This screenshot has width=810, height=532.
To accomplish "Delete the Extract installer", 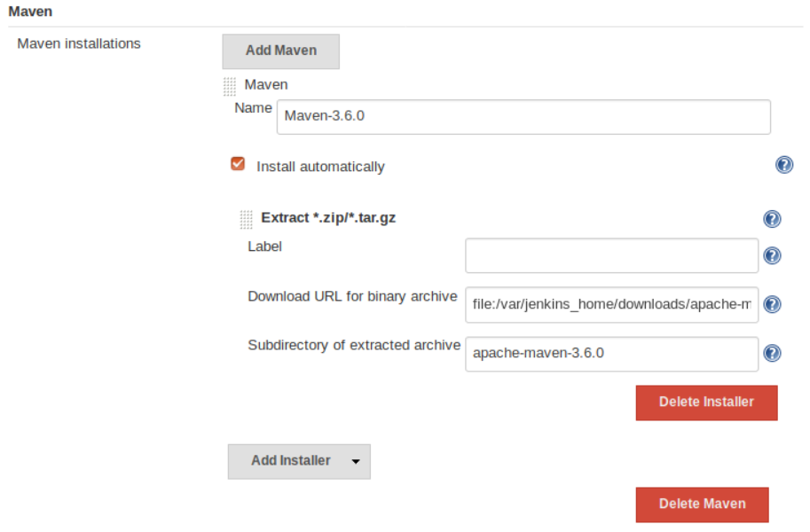I will pos(705,403).
